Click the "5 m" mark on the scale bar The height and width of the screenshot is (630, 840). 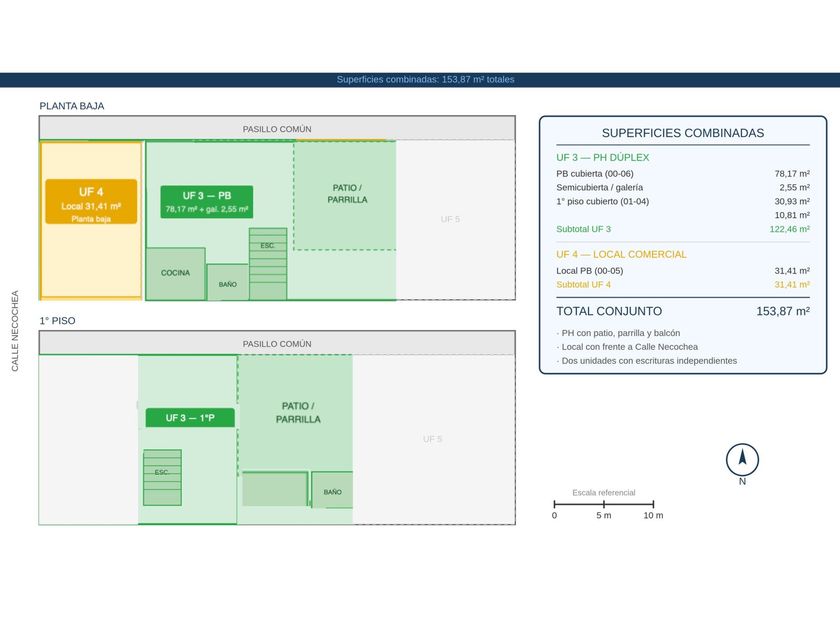[604, 515]
